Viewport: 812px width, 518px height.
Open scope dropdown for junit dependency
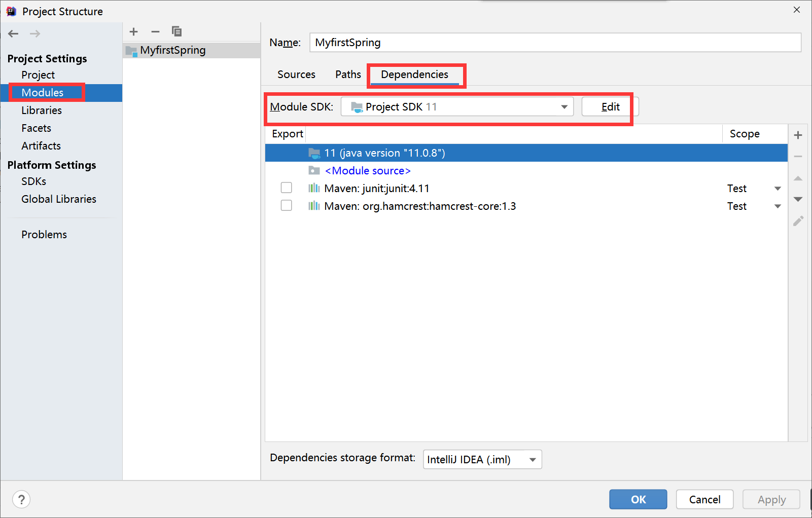(x=778, y=189)
